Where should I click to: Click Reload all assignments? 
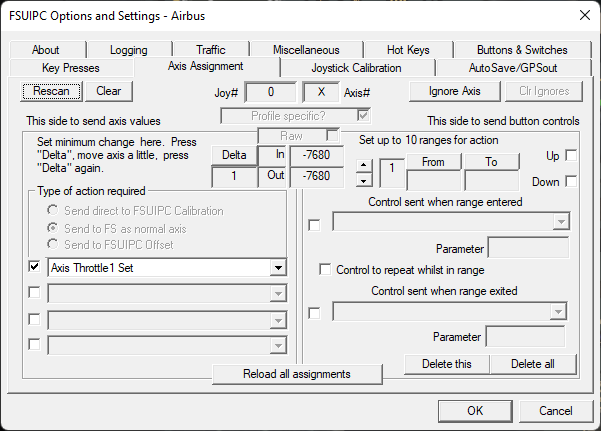[x=297, y=374]
